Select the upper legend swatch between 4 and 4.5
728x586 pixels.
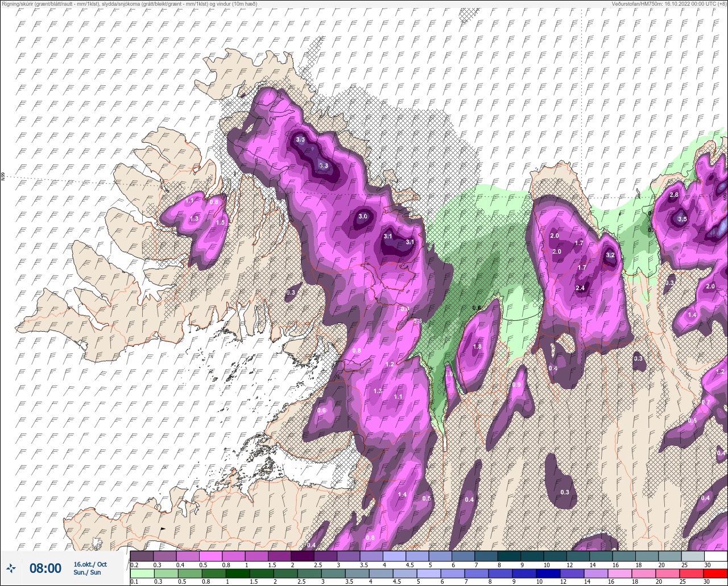(x=394, y=556)
